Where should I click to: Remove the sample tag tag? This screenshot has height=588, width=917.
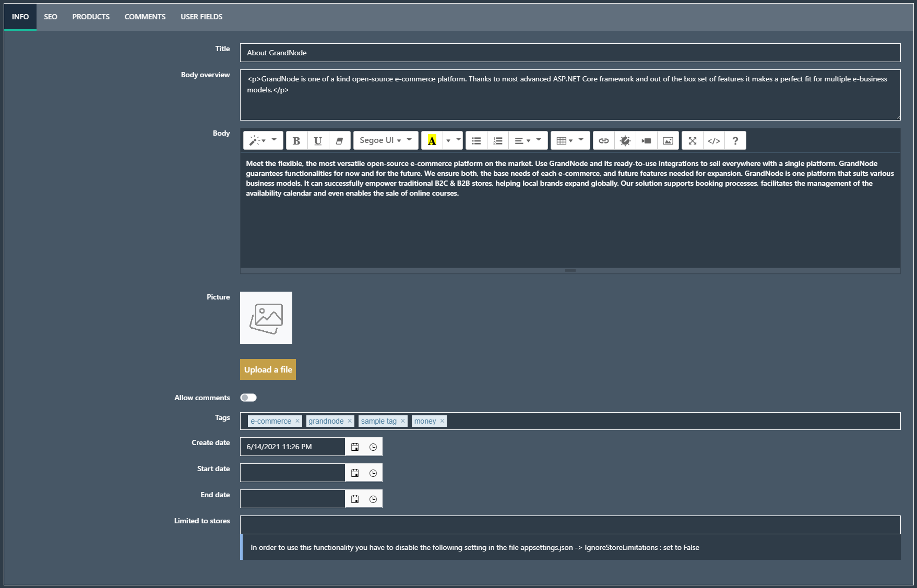click(x=403, y=421)
